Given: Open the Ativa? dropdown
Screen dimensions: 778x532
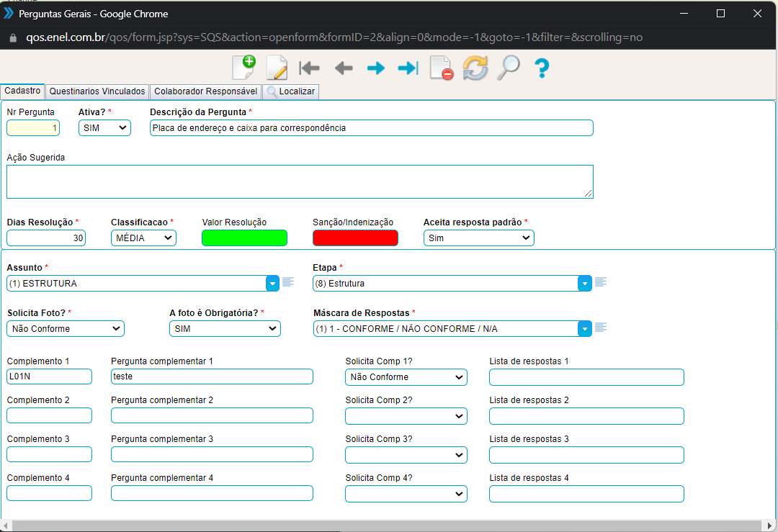Looking at the screenshot, I should [x=104, y=128].
